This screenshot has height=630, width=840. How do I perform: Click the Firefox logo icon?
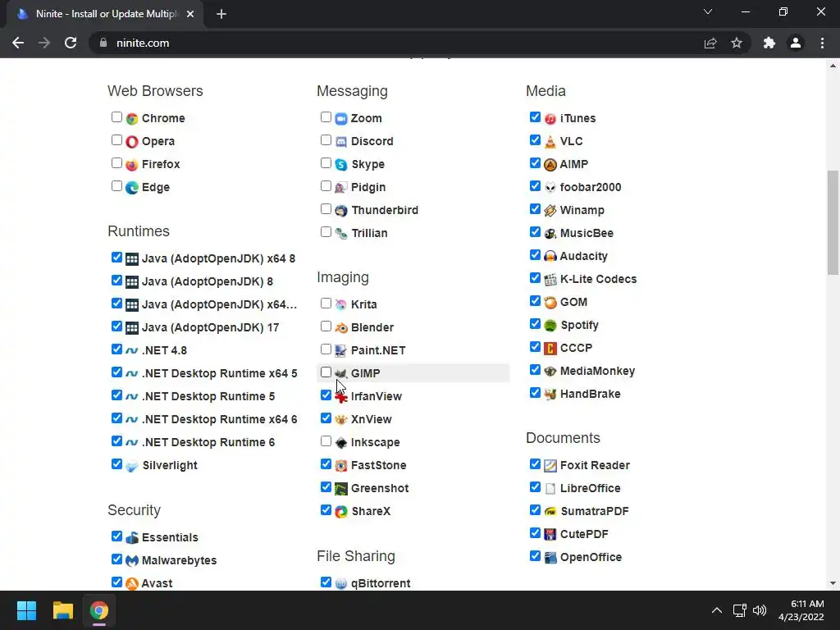pos(132,164)
